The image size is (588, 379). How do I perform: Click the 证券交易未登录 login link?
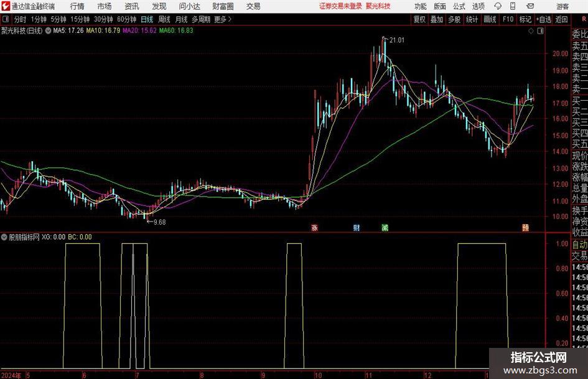coord(340,6)
